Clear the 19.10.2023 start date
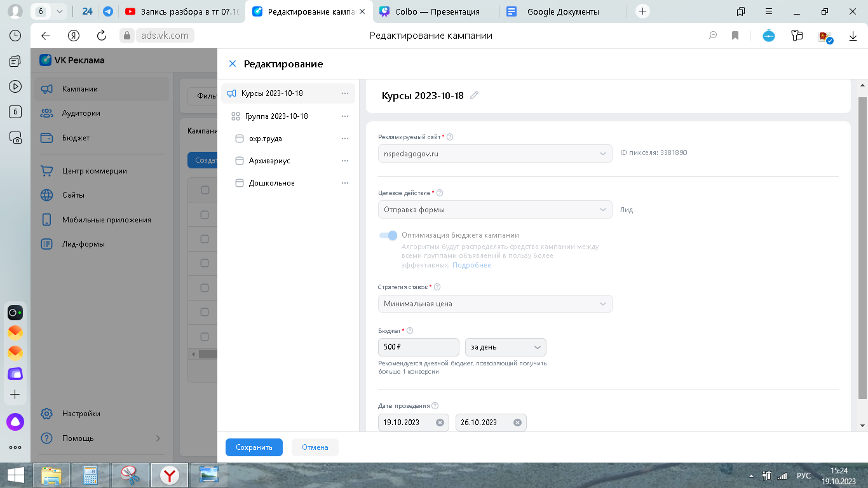This screenshot has width=868, height=488. (x=440, y=423)
